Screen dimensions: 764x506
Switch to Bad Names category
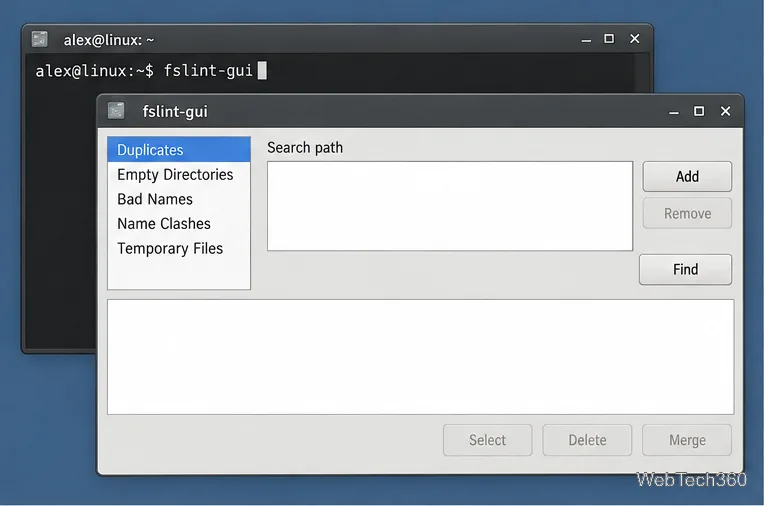coord(179,199)
